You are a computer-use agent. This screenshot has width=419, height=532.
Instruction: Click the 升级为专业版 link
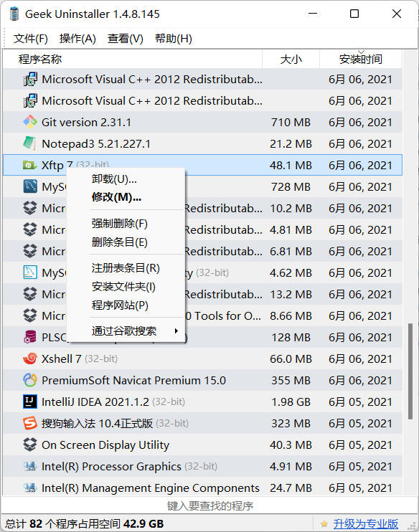pos(365,524)
